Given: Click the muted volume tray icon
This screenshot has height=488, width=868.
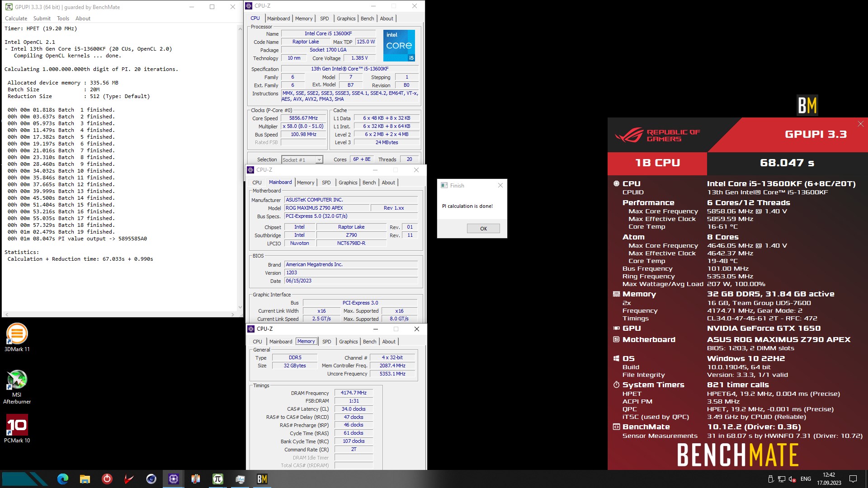Looking at the screenshot, I should 793,479.
